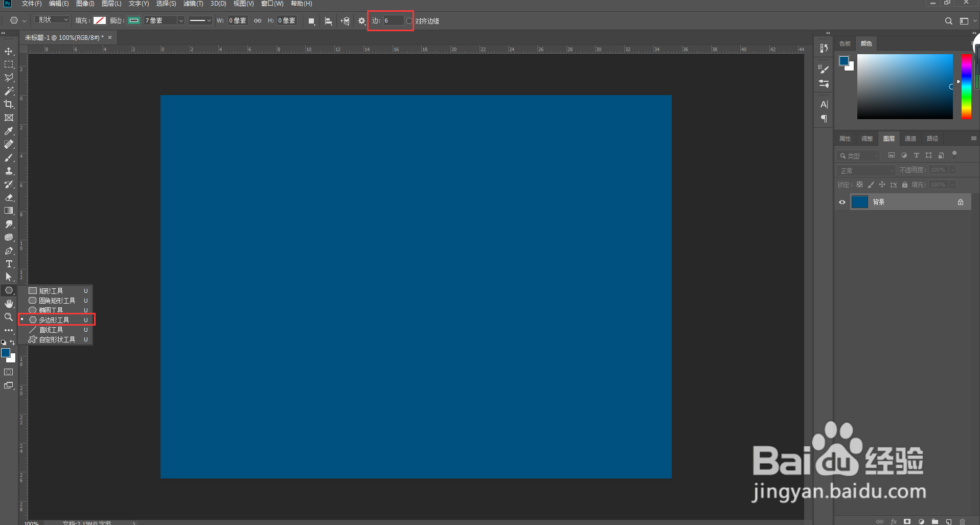Select the Zoom tool in toolbox
Viewport: 980px width, 525px height.
(x=9, y=317)
